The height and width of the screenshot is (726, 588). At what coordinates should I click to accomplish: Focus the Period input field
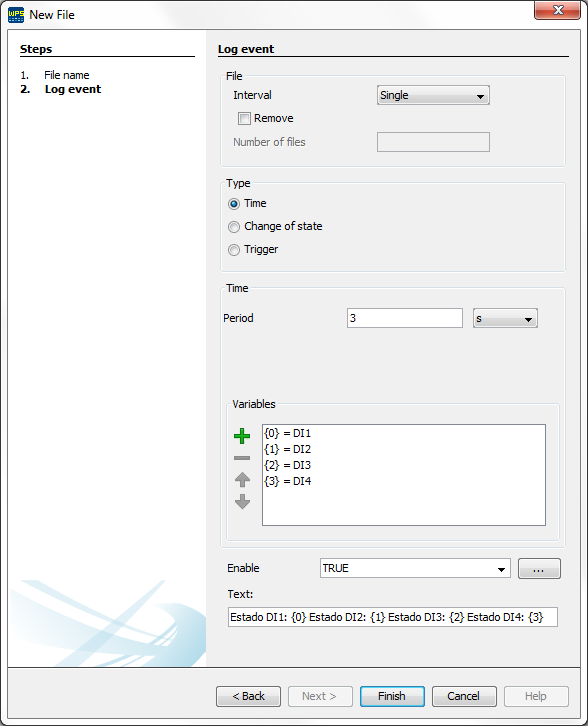[x=405, y=318]
